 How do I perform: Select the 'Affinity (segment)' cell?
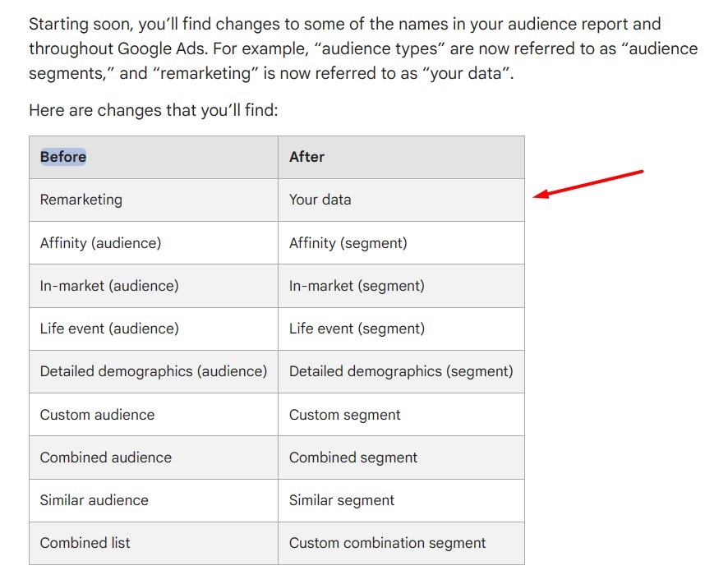(401, 243)
